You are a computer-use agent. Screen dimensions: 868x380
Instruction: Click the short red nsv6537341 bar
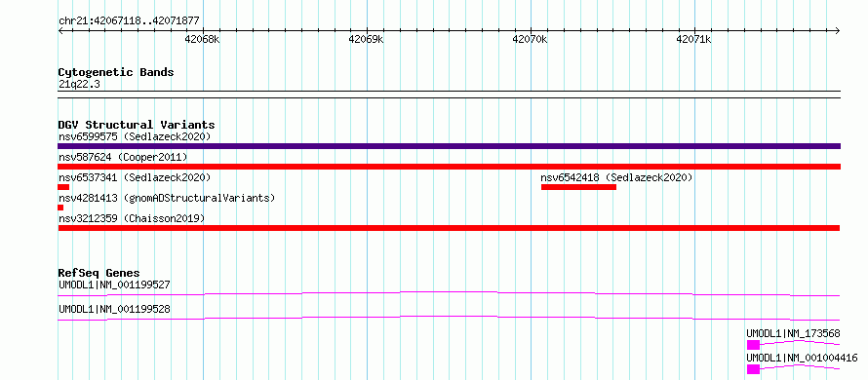pyautogui.click(x=63, y=187)
